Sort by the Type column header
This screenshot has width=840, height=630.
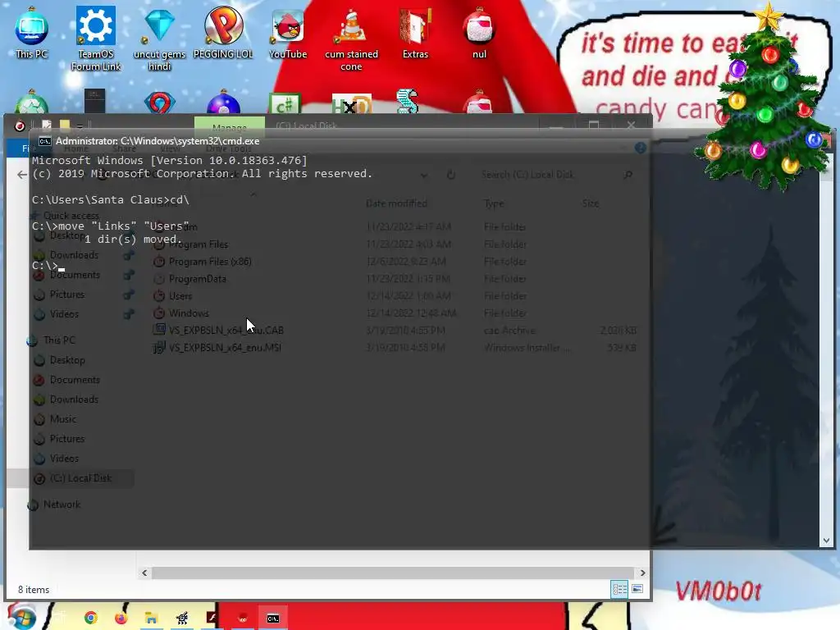494,203
